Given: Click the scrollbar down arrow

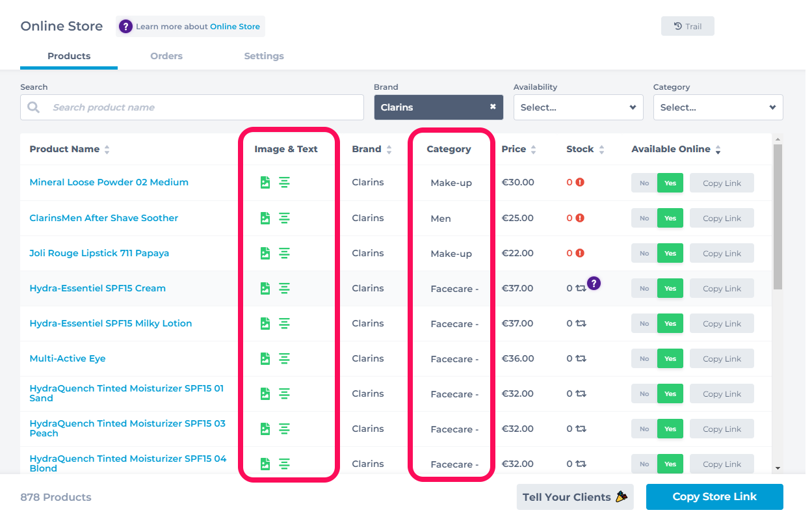Looking at the screenshot, I should 778,468.
